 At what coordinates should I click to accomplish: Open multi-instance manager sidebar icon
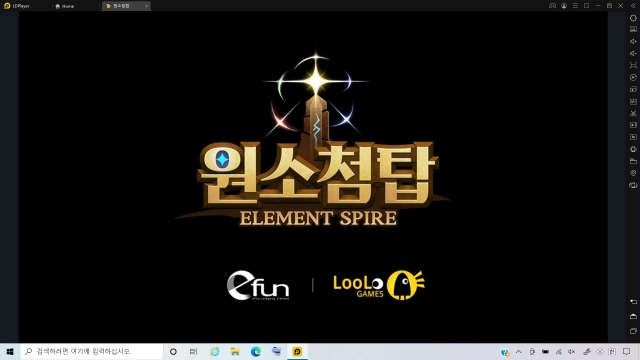click(x=633, y=89)
